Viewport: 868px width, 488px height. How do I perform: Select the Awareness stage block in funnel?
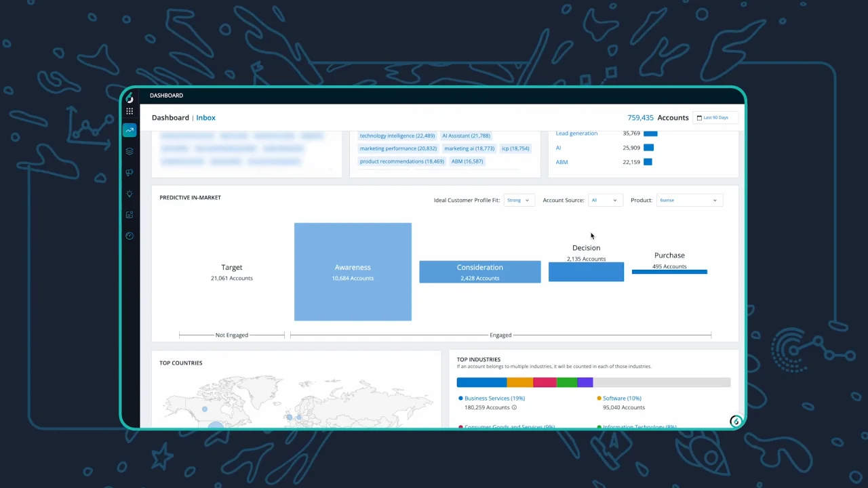pos(353,272)
